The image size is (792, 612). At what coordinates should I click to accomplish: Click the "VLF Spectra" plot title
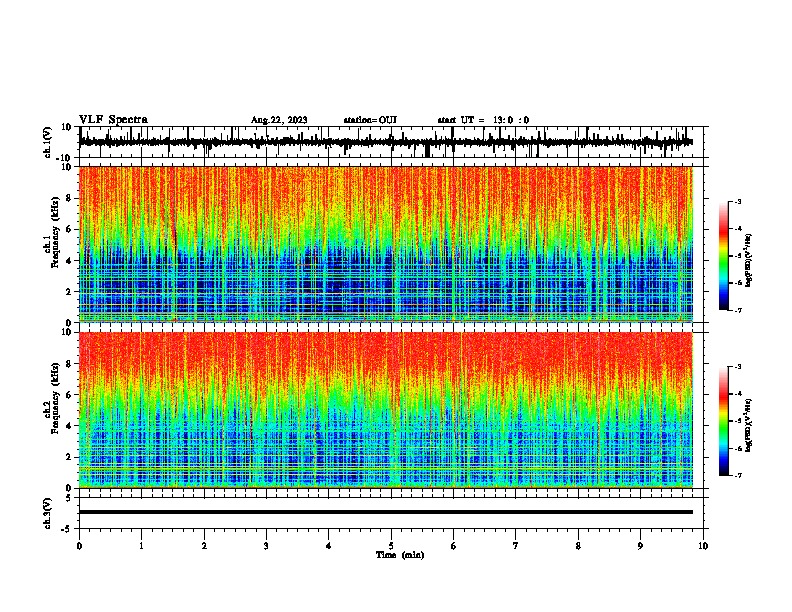tap(113, 119)
